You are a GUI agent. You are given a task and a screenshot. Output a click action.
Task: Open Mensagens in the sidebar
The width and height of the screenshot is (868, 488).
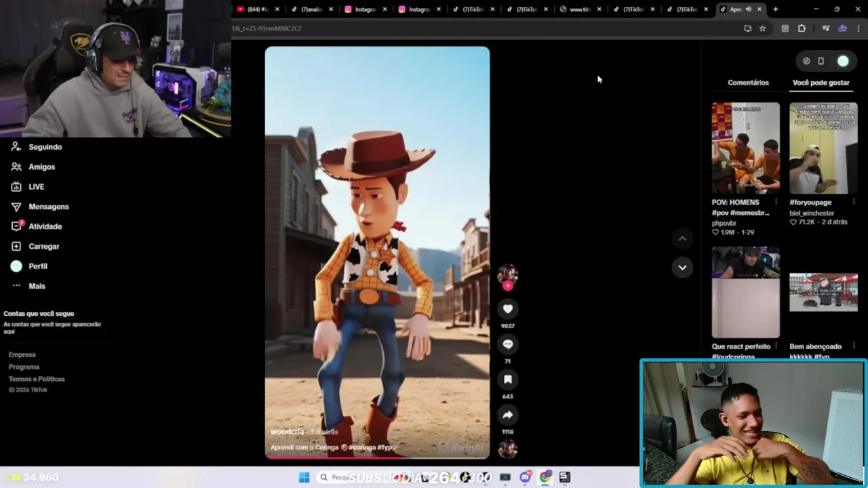pyautogui.click(x=48, y=207)
